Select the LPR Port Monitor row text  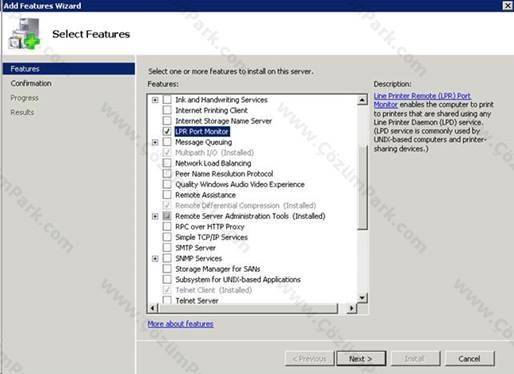click(x=202, y=131)
